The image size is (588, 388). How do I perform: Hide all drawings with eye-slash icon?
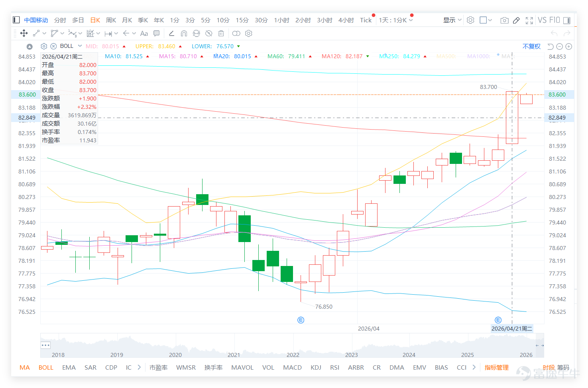208,33
